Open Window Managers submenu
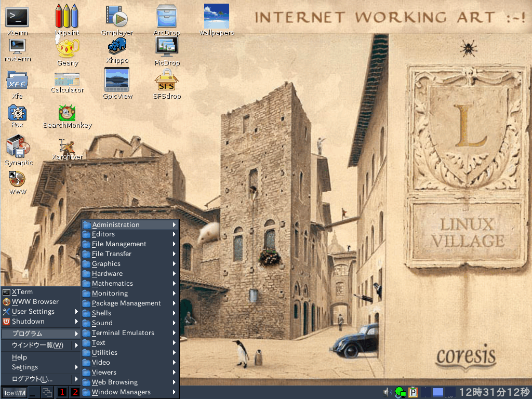 (x=130, y=392)
